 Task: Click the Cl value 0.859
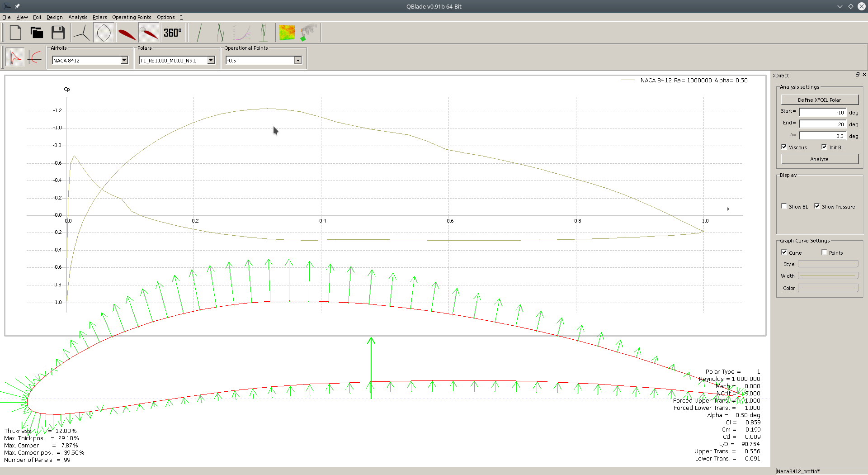753,422
